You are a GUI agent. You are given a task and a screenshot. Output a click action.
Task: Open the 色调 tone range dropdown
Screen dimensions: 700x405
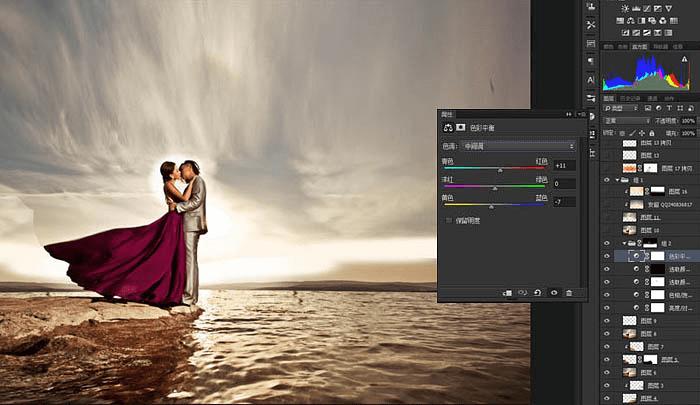[x=518, y=146]
